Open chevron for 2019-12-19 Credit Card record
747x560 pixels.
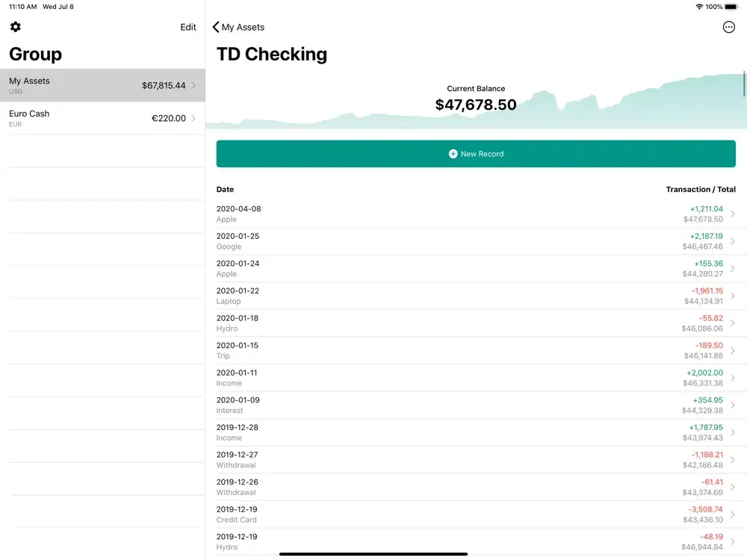(733, 514)
